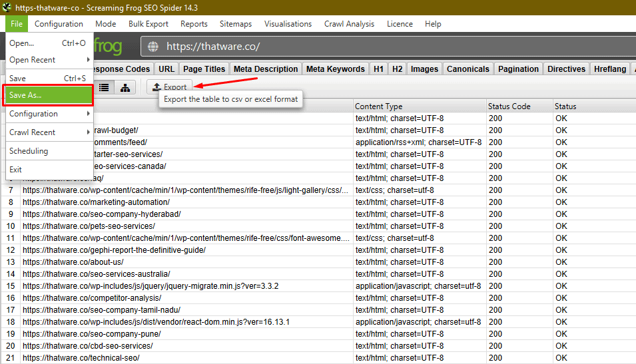Image resolution: width=636 pixels, height=364 pixels.
Task: Sort by Content Type column header
Action: (x=420, y=106)
